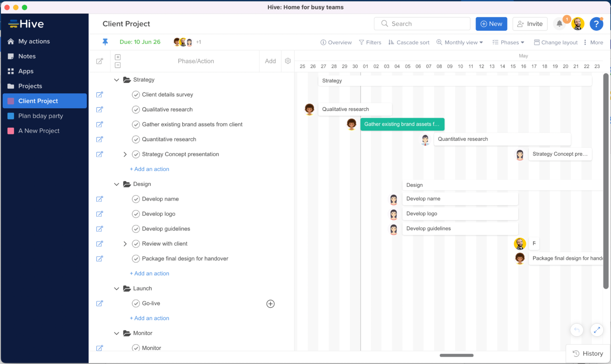Click the horizontal timeline scrollbar
611x364 pixels.
tap(457, 355)
